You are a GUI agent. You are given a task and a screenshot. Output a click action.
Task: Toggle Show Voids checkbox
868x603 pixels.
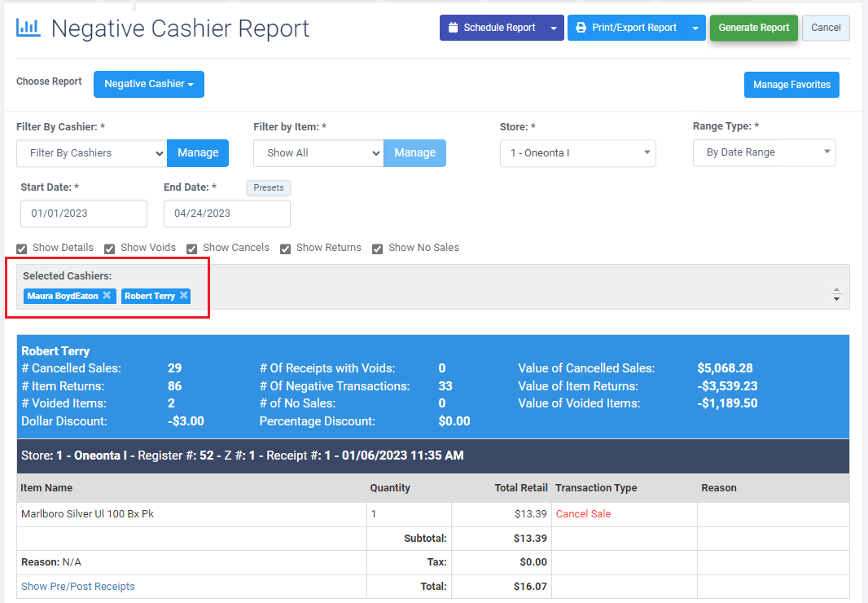[x=110, y=249]
